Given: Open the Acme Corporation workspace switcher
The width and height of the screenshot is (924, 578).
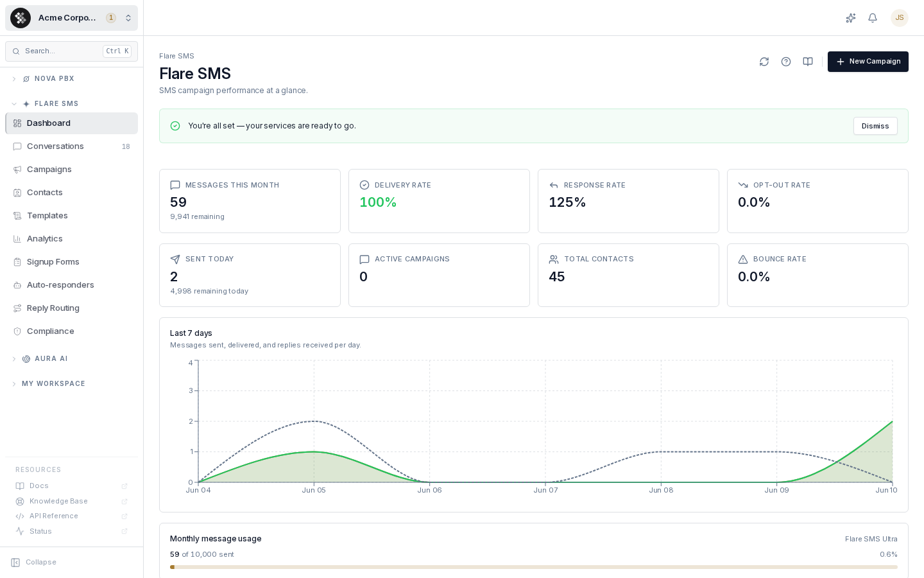Looking at the screenshot, I should point(71,18).
